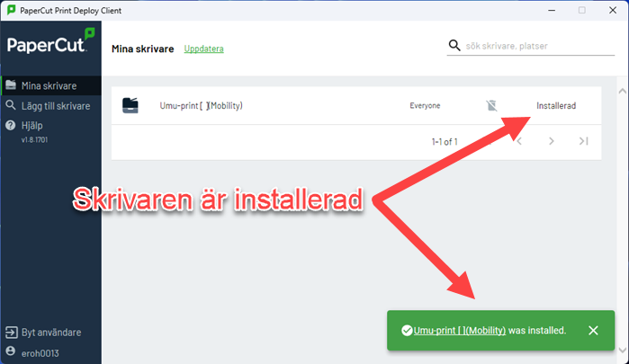Click the scrollbar up arrow
The image size is (629, 364).
pos(622,91)
